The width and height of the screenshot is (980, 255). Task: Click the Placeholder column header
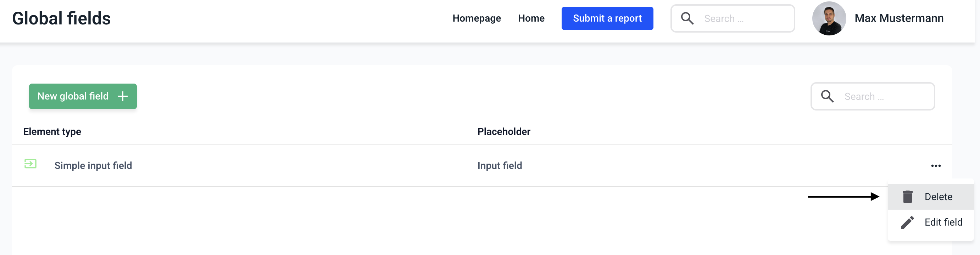(x=503, y=131)
